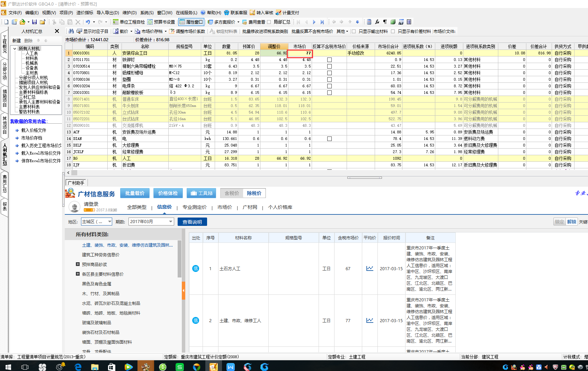The height and width of the screenshot is (371, 588).
Task: Tick 反算不含税市场价 checkbox for 电 row
Action: pyautogui.click(x=329, y=139)
